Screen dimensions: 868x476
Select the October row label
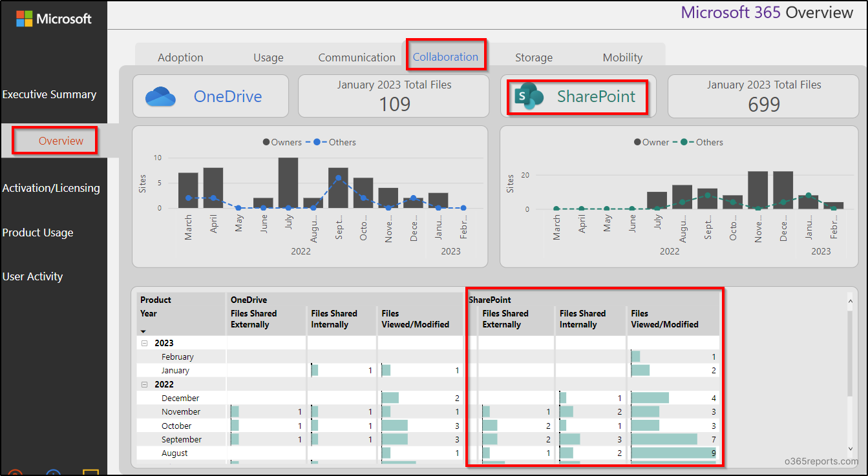(176, 426)
